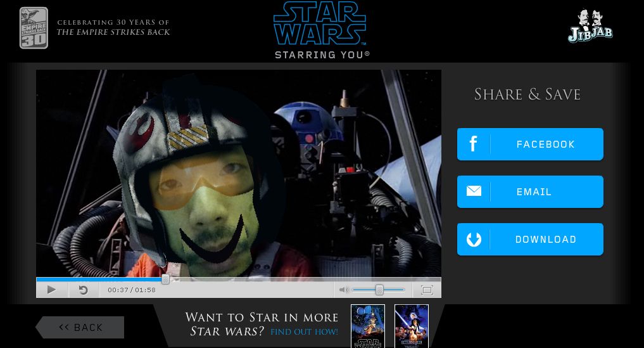Viewport: 644px width, 348px height.
Task: Open the A New Hope poster thumbnail
Action: (x=368, y=326)
